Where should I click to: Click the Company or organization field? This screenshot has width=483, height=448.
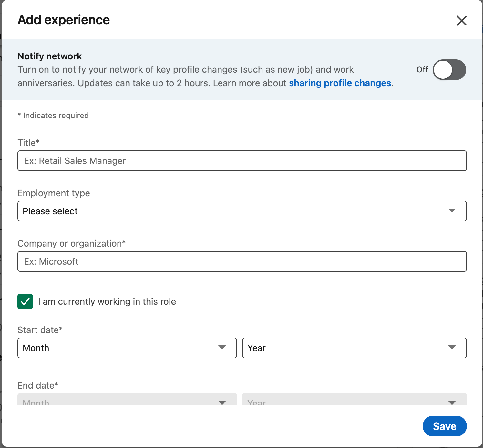click(x=241, y=261)
